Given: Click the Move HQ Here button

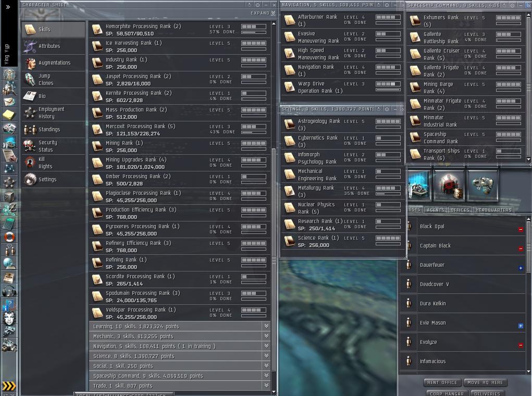Looking at the screenshot, I should tap(485, 382).
